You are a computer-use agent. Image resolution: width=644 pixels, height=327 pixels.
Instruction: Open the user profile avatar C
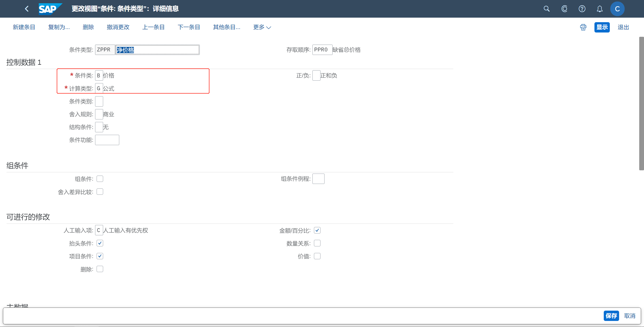pyautogui.click(x=617, y=9)
